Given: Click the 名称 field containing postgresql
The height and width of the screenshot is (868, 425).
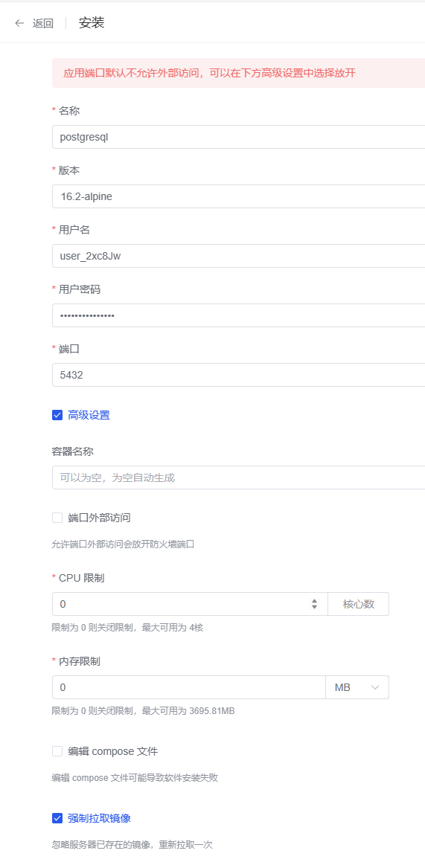Looking at the screenshot, I should pos(238,136).
